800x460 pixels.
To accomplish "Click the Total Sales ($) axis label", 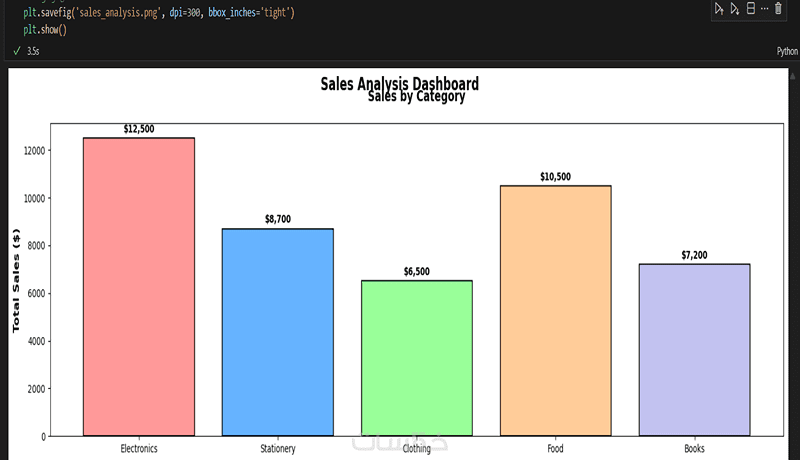I will (x=16, y=281).
